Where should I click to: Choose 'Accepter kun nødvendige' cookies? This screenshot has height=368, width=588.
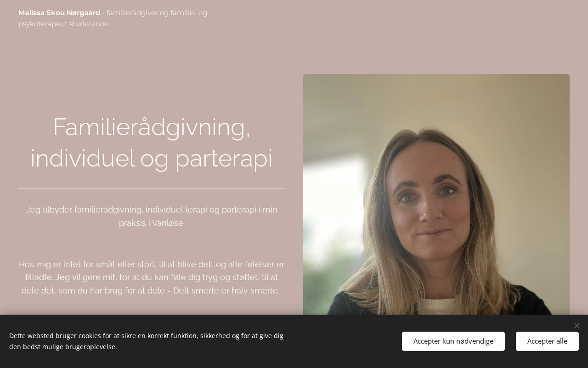pos(453,341)
